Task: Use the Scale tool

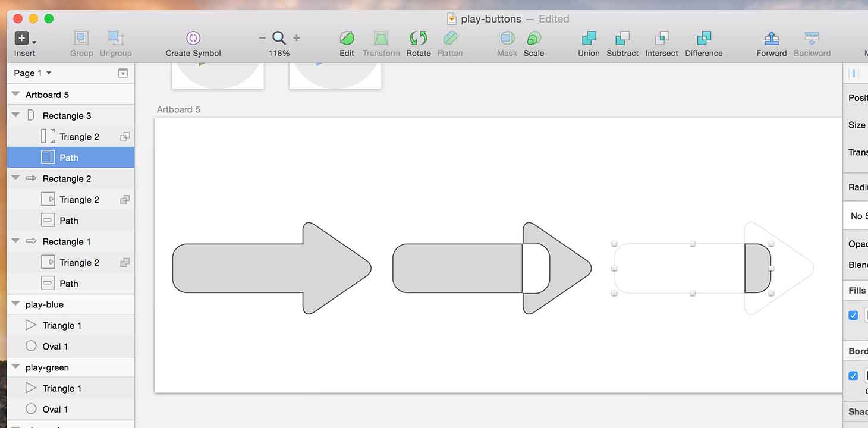Action: (x=534, y=38)
